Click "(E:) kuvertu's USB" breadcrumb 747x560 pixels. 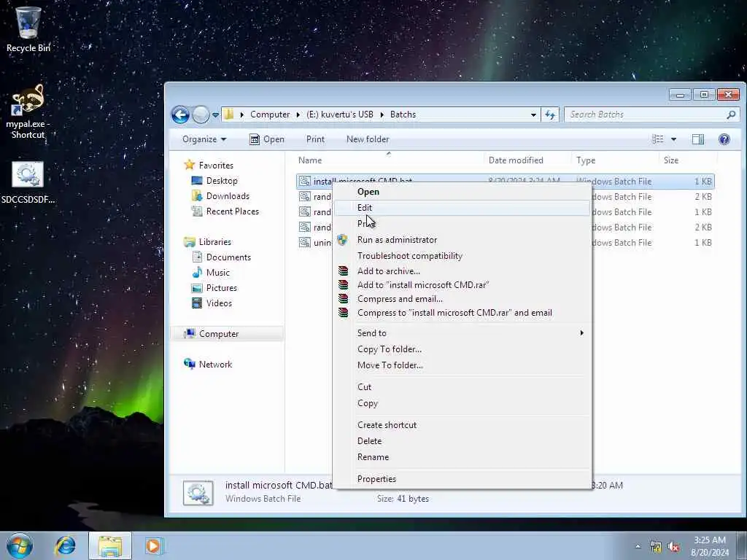340,114
